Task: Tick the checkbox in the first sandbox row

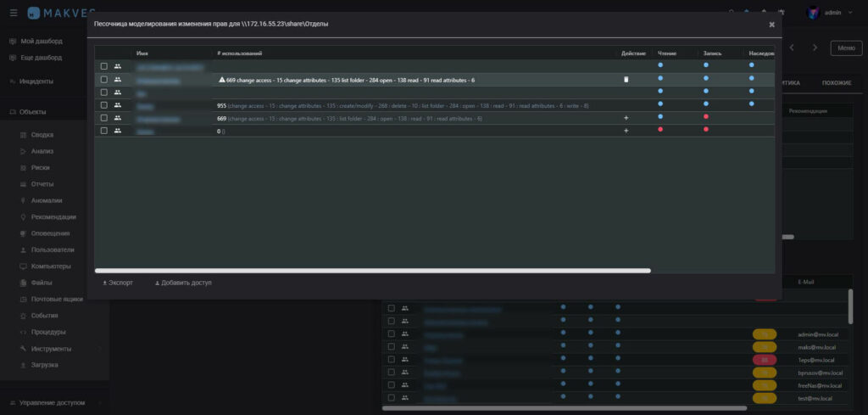Action: tap(104, 66)
